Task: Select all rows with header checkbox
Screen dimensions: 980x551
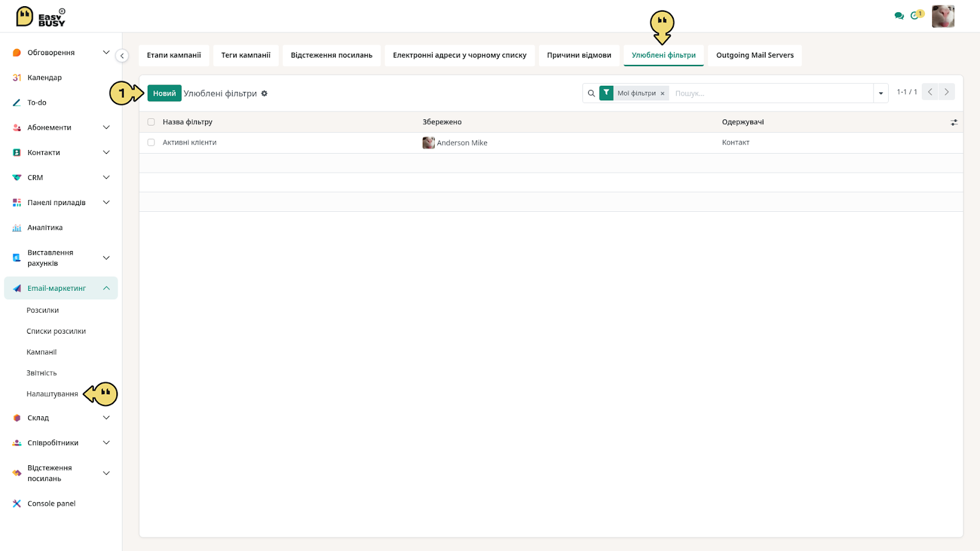Action: (151, 122)
